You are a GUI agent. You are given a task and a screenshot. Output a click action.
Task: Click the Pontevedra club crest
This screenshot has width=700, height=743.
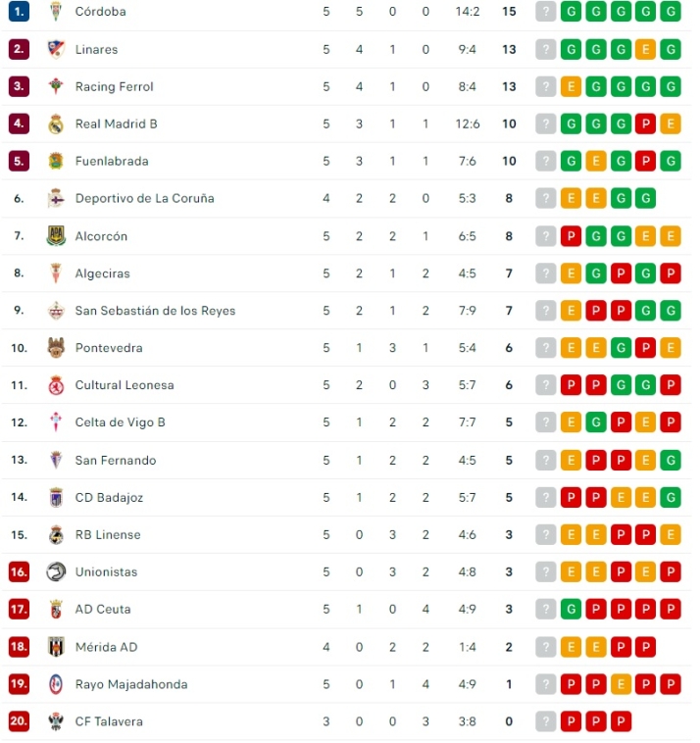tap(56, 348)
